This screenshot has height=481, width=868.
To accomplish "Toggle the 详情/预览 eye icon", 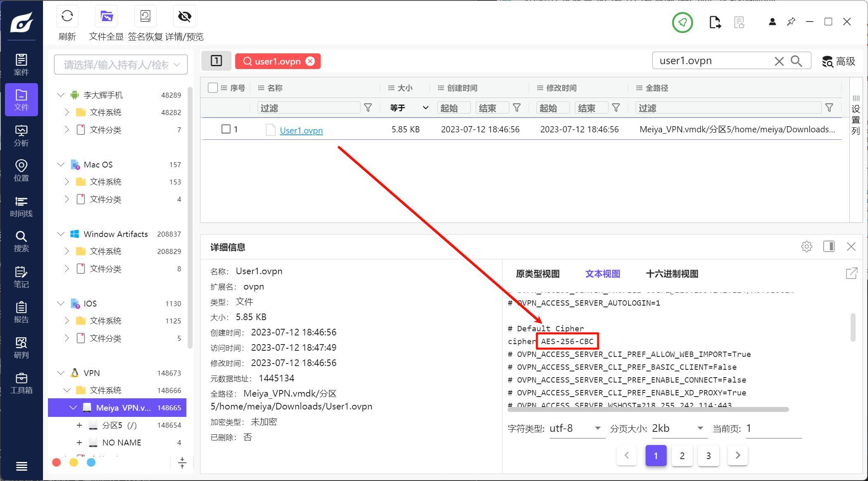I will click(x=184, y=17).
